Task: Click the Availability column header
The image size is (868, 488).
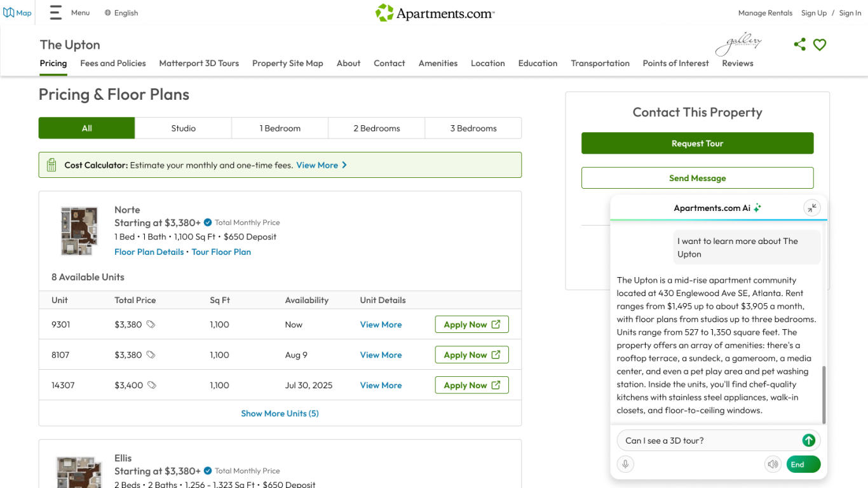Action: tap(307, 300)
